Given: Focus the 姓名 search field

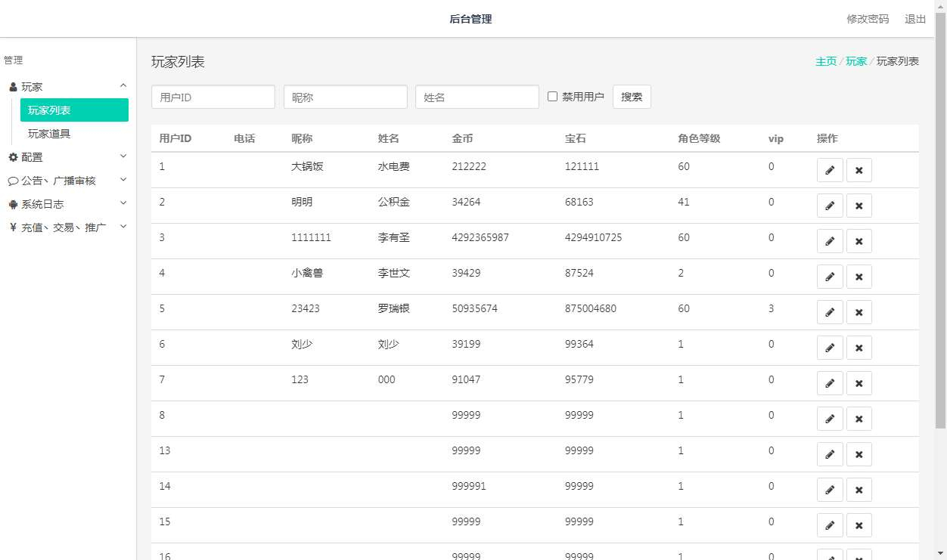Looking at the screenshot, I should click(x=477, y=97).
